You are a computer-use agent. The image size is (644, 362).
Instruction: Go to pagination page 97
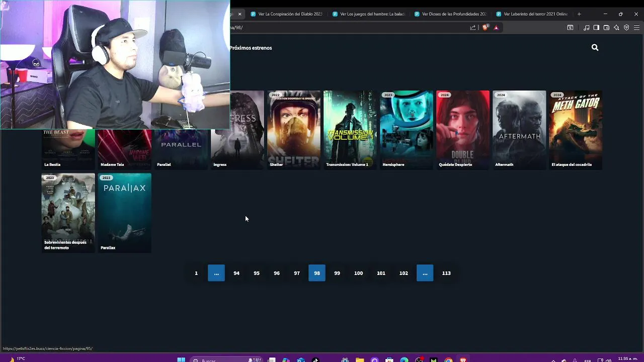pos(297,273)
